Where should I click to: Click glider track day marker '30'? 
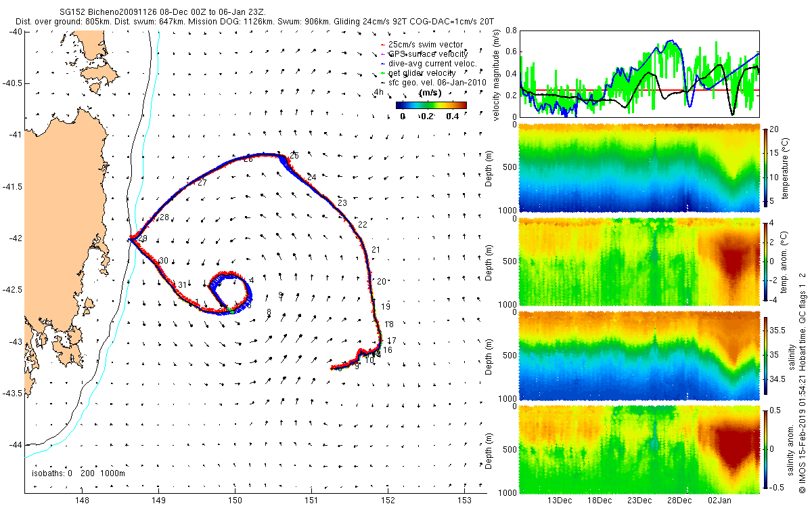pos(163,261)
